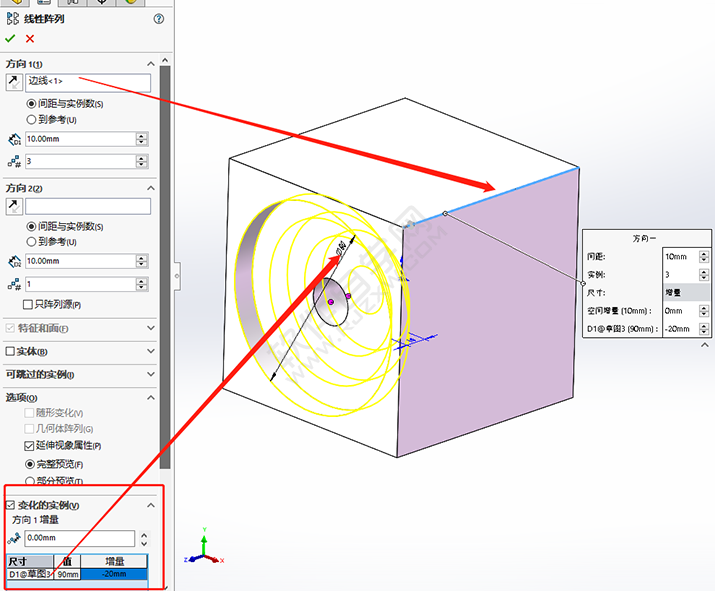
Task: Select the 完整预览 full preview radio
Action: (30, 464)
